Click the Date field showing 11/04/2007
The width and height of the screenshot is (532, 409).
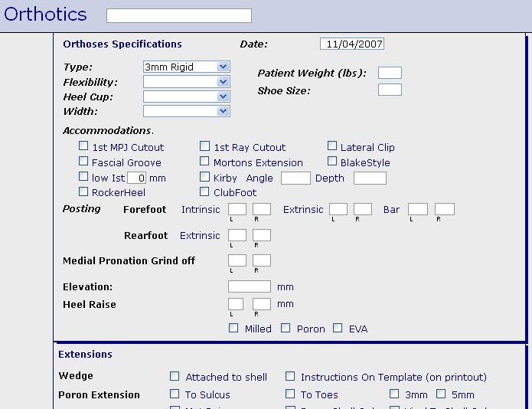point(352,44)
